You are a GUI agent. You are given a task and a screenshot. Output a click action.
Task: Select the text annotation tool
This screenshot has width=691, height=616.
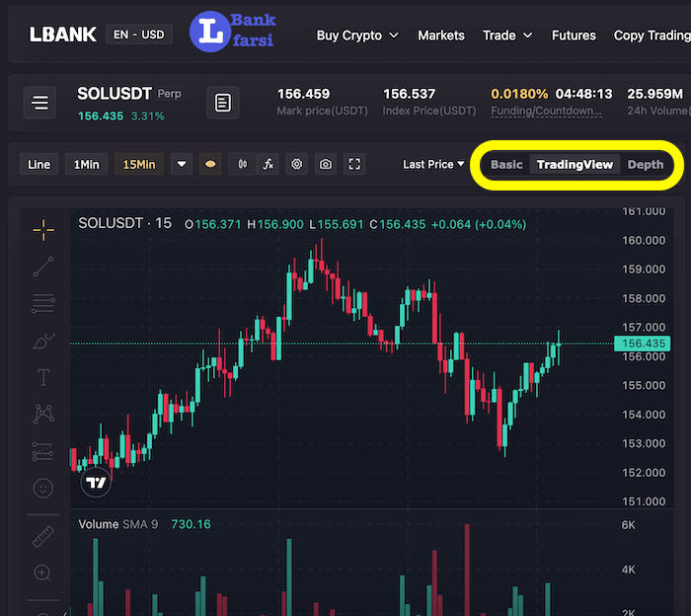click(42, 377)
